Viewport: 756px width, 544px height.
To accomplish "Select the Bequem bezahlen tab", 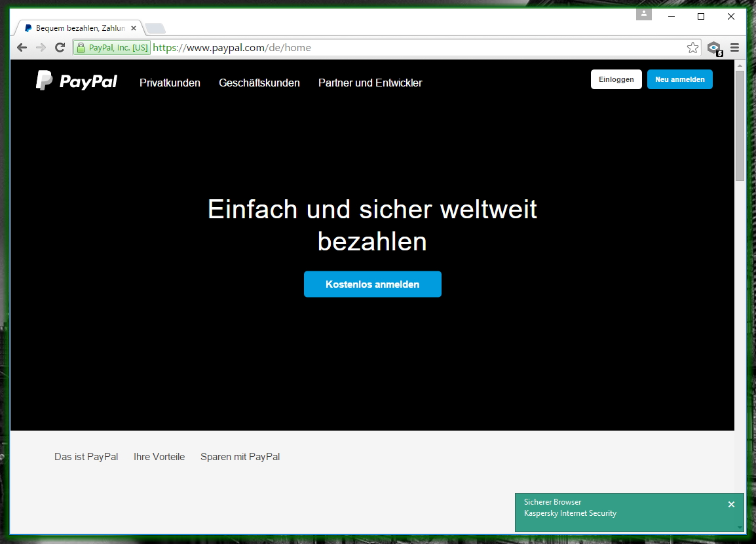I will (x=79, y=28).
